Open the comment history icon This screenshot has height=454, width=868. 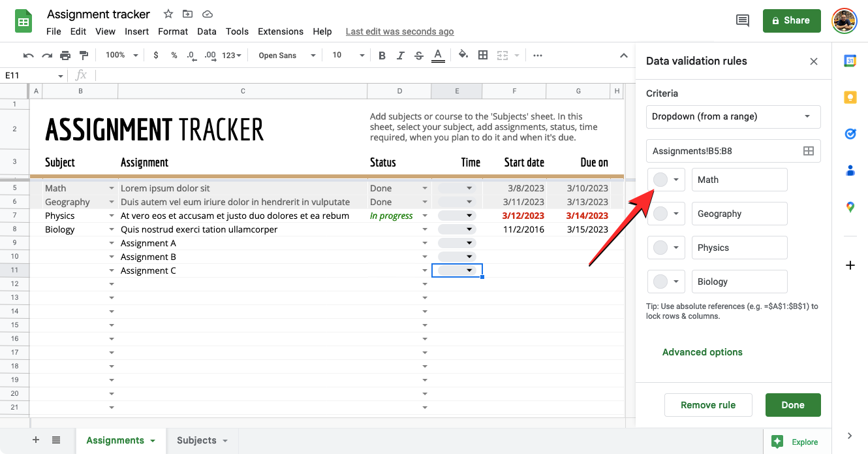click(x=742, y=20)
